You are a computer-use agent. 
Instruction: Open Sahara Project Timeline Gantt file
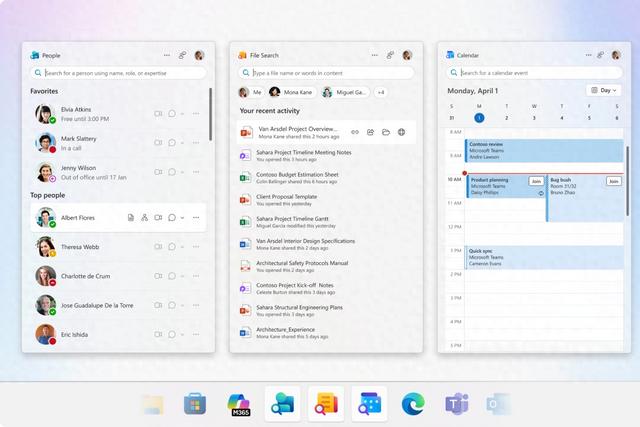326,222
